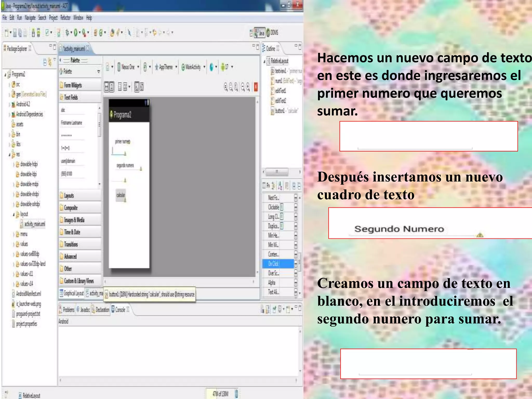Select the segundo numero label on the canvas

pos(125,165)
